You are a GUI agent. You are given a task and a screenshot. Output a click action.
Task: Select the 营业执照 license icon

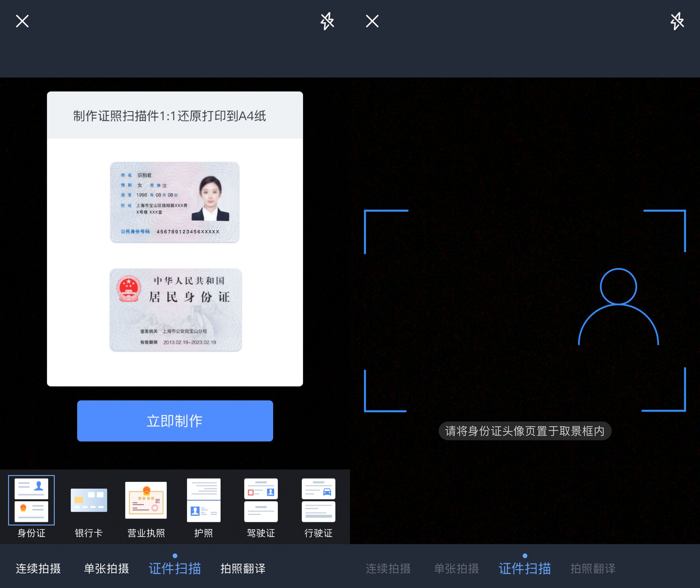146,500
